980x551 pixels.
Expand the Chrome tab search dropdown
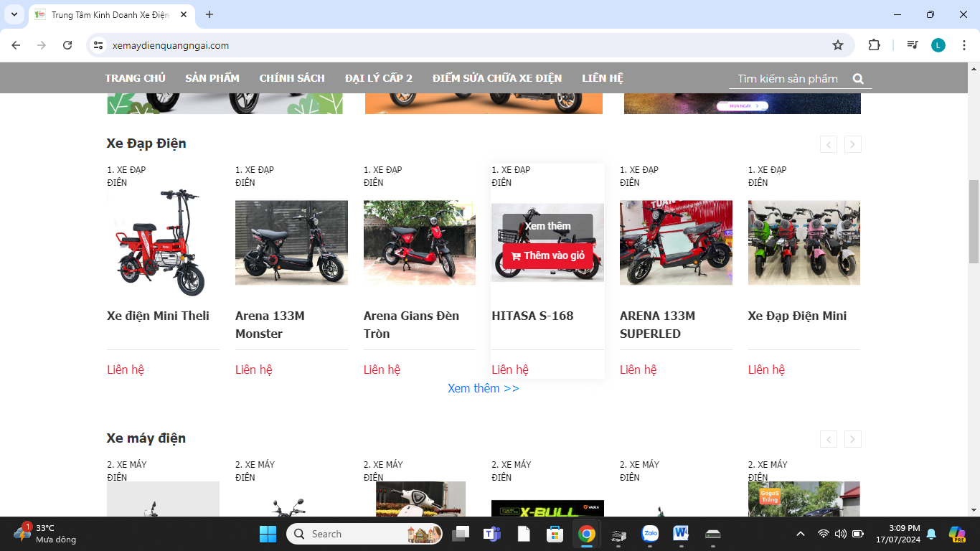pyautogui.click(x=14, y=14)
